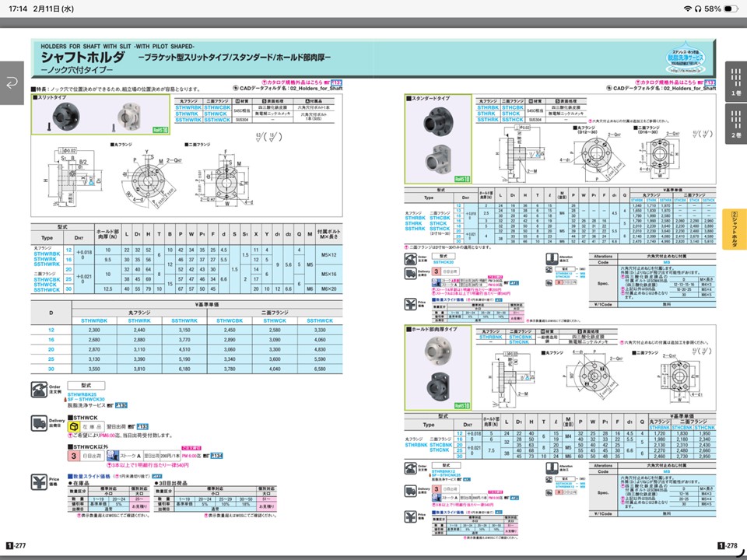
Task: Open the 2巻 volume index tab
Action: point(735,124)
